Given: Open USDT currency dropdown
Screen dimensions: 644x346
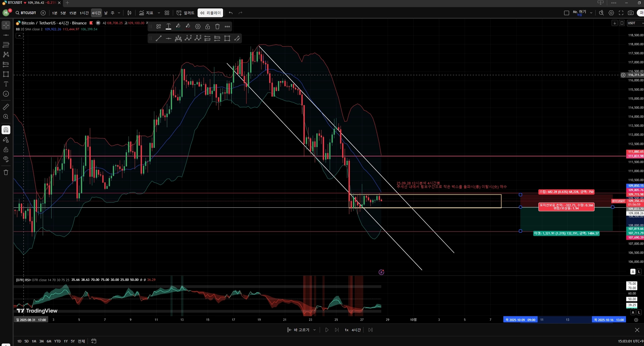Looking at the screenshot, I should (x=635, y=23).
